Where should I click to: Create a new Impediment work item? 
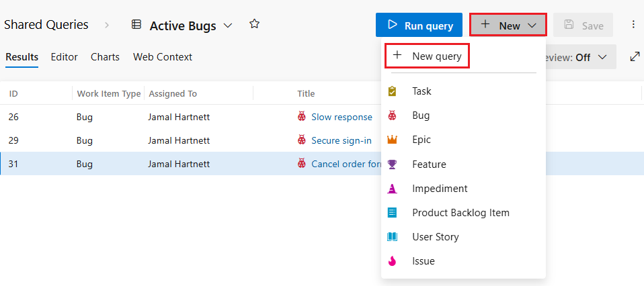coord(440,189)
